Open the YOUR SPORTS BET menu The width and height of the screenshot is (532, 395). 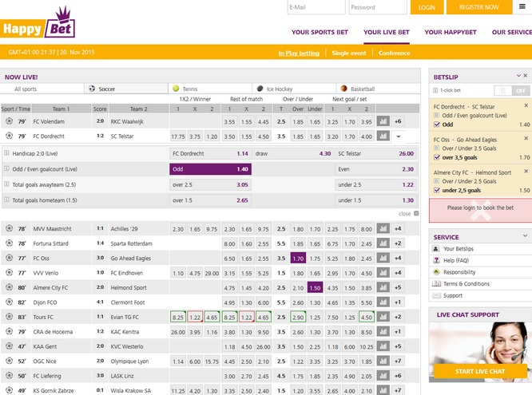[320, 32]
